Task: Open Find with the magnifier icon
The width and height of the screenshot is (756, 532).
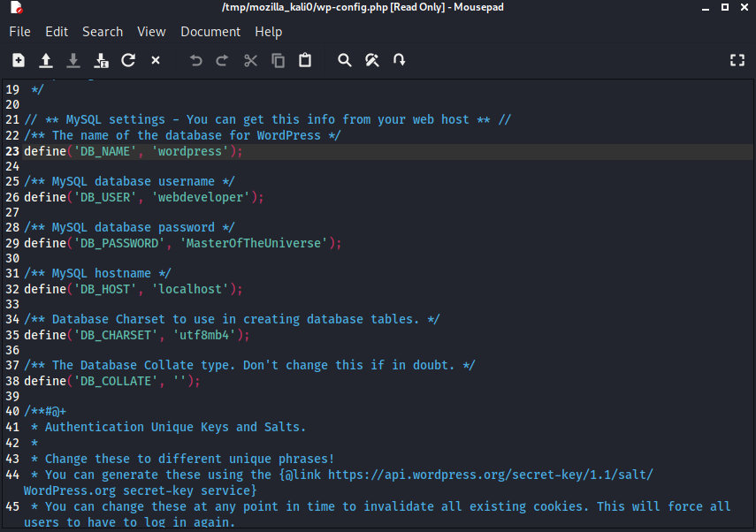Action: coord(345,60)
